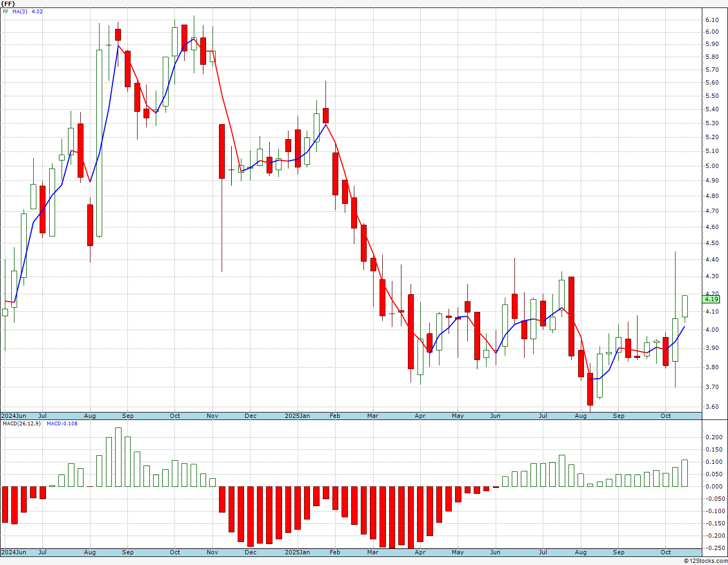Select the "5.50" price axis label
The height and width of the screenshot is (565, 728).
click(711, 96)
